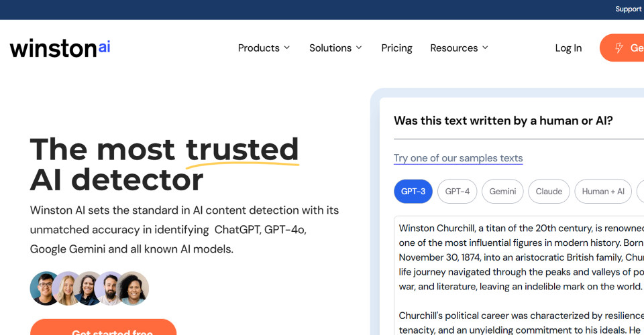
Task: Select the GPT-3 sample text pill
Action: click(413, 192)
